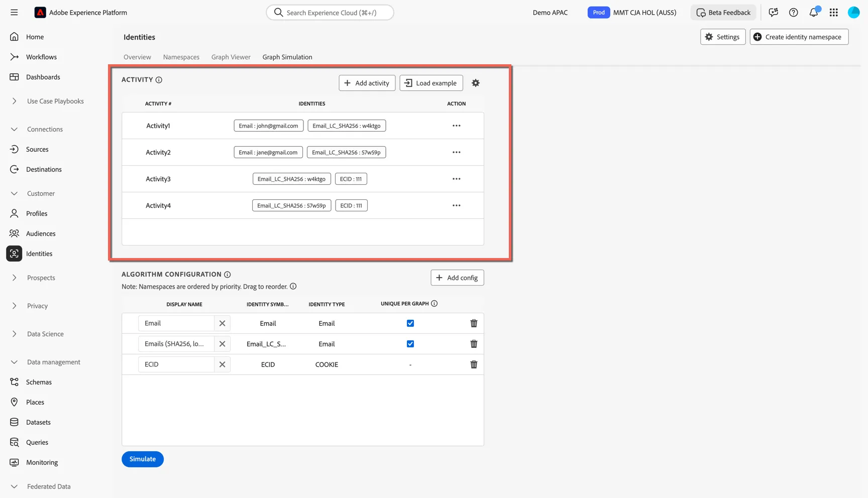Open the help question mark icon

tap(793, 13)
